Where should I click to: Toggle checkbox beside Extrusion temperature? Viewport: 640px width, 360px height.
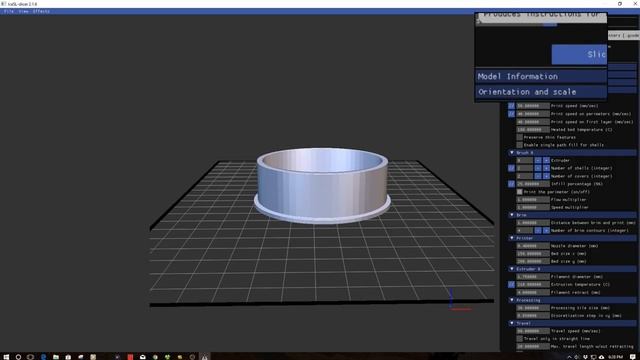click(511, 284)
